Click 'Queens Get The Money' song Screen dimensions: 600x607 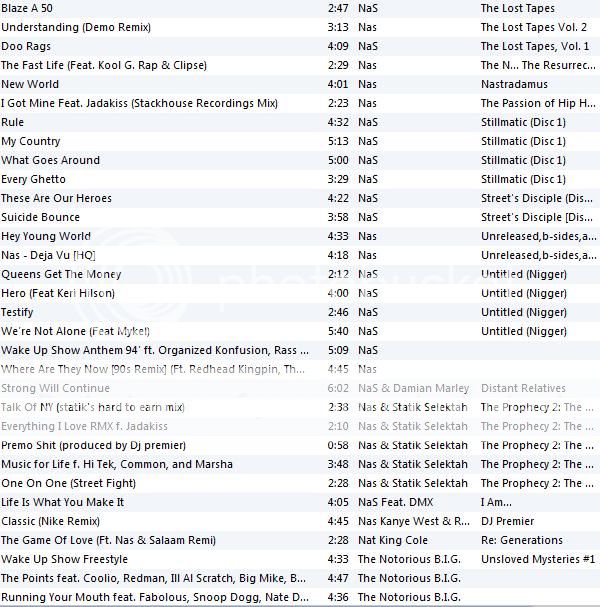(x=61, y=274)
